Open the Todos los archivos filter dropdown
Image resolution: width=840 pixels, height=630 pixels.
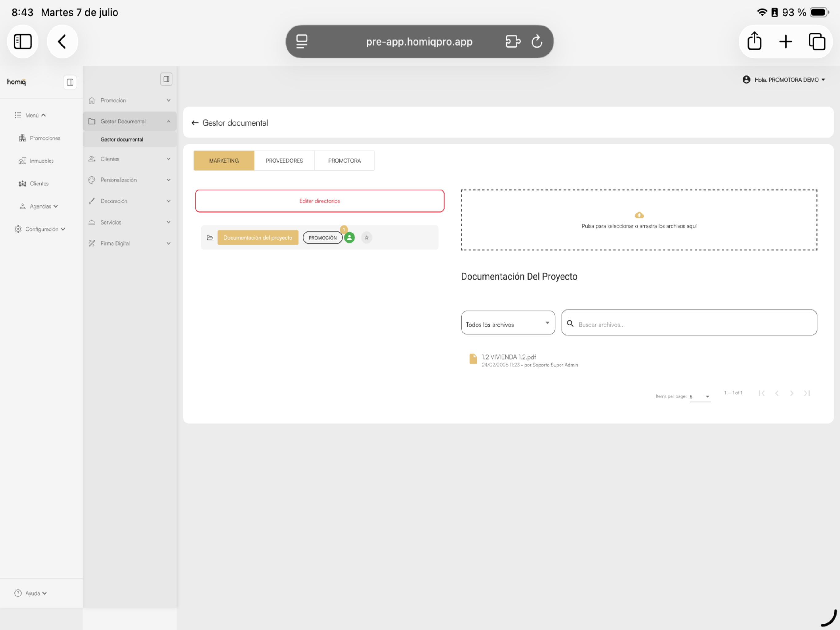(508, 323)
